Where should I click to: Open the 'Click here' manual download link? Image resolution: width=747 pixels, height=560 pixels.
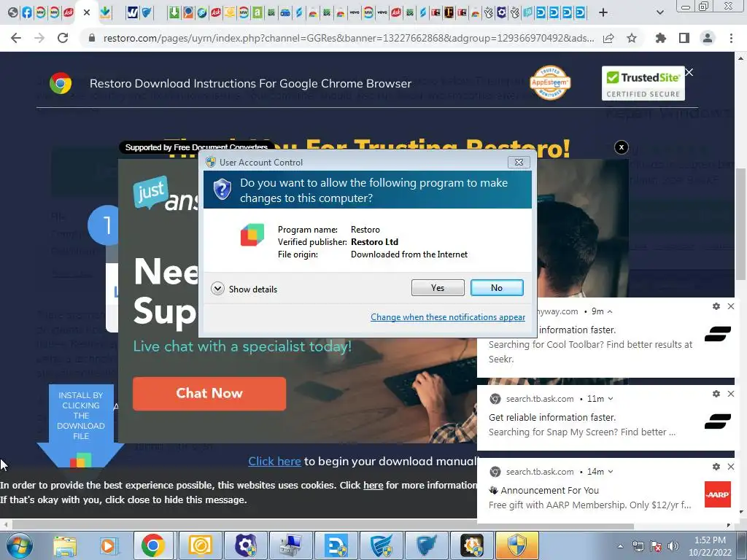coord(274,461)
